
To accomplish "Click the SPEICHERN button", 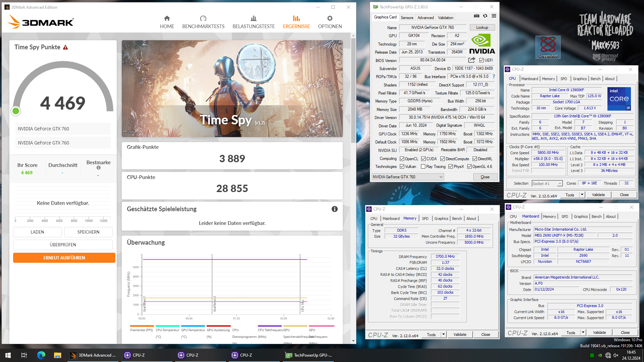I will tap(88, 232).
